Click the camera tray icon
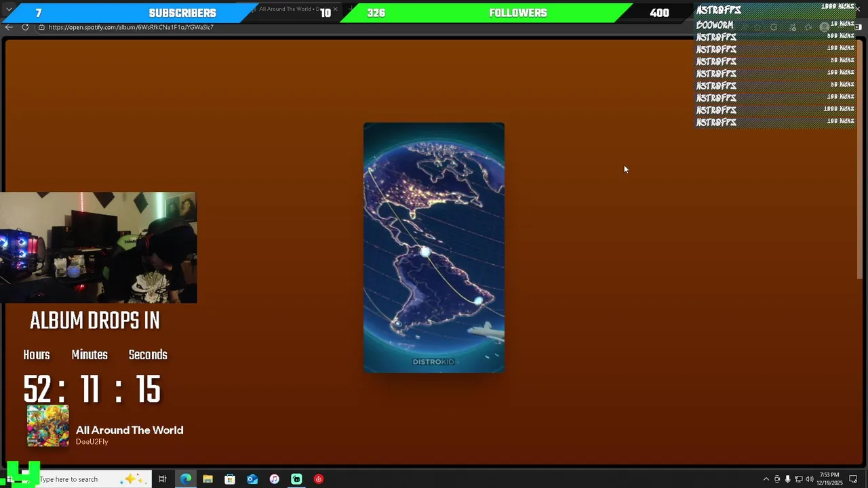This screenshot has height=488, width=868. (x=777, y=479)
